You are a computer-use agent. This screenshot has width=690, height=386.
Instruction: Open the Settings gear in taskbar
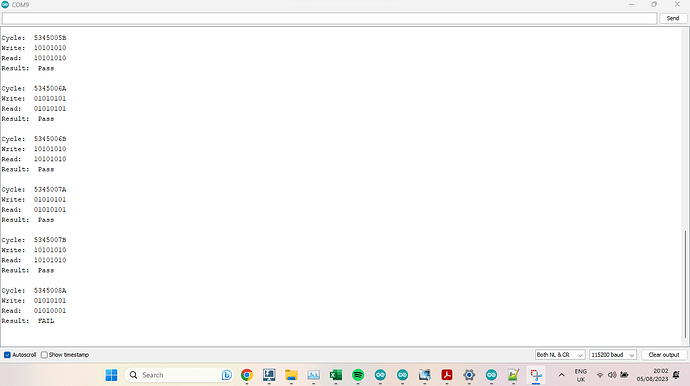[x=469, y=375]
